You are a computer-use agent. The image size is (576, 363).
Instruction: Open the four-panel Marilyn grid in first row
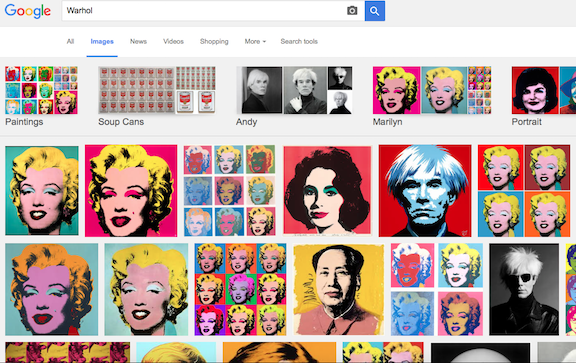[x=524, y=190]
